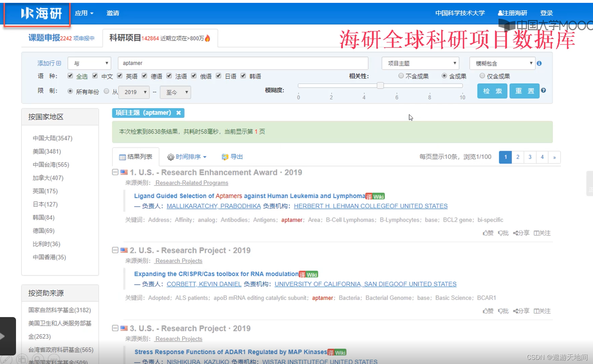Image resolution: width=593 pixels, height=364 pixels.
Task: Toggle the 日语 language checkbox
Action: click(x=218, y=76)
